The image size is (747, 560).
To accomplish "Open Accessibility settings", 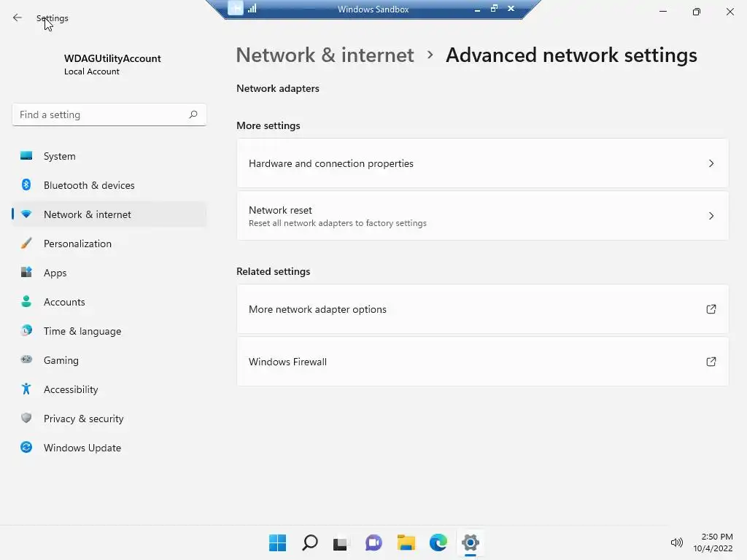I will pyautogui.click(x=71, y=389).
